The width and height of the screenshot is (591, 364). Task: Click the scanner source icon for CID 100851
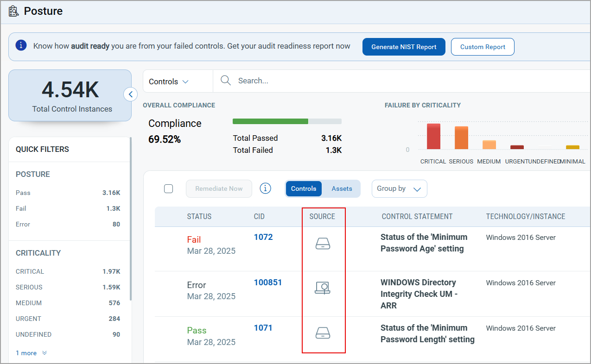pyautogui.click(x=323, y=288)
